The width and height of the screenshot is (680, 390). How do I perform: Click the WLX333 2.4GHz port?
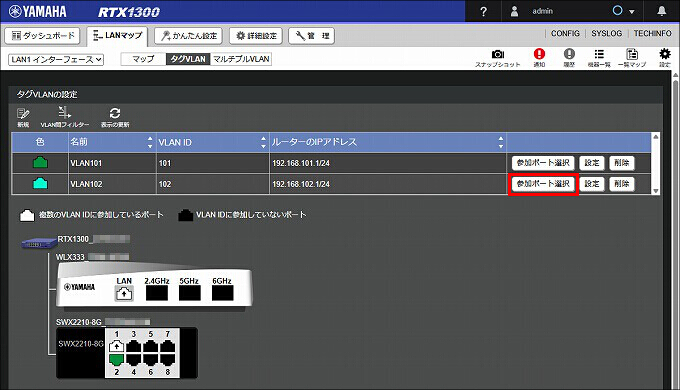pyautogui.click(x=157, y=293)
